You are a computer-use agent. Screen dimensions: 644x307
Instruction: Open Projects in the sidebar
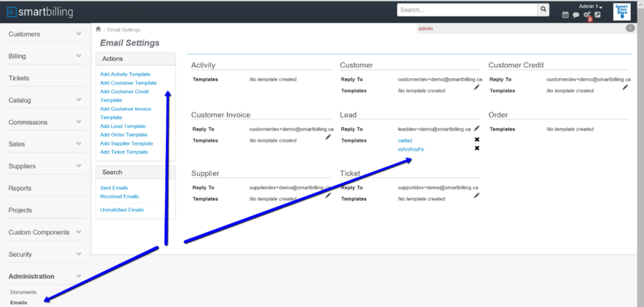click(20, 210)
